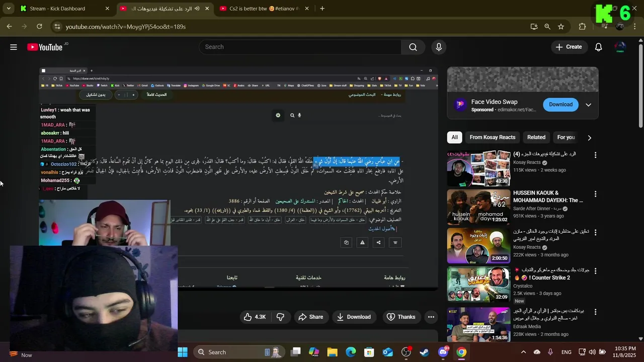View site information icon in address bar

pos(57,27)
